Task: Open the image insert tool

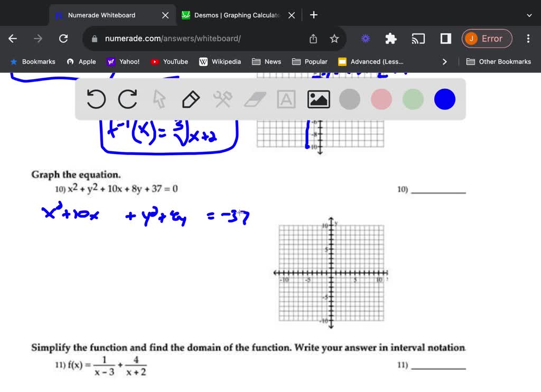Action: click(318, 99)
